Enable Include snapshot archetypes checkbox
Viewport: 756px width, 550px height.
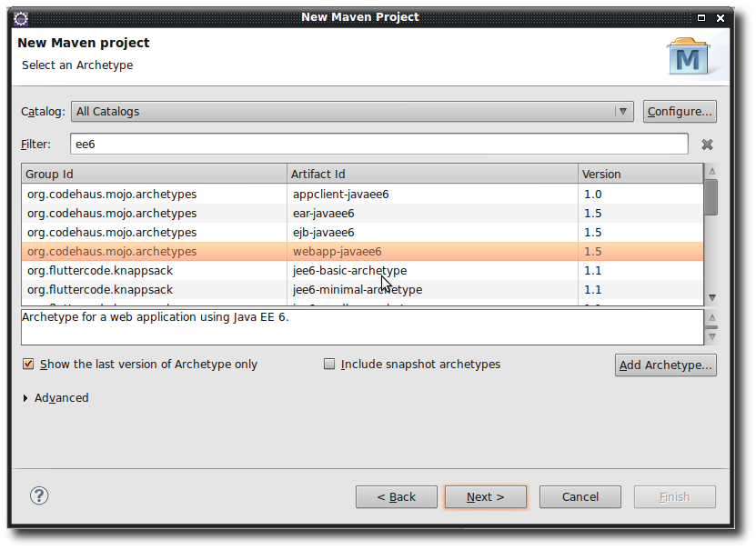[x=330, y=365]
